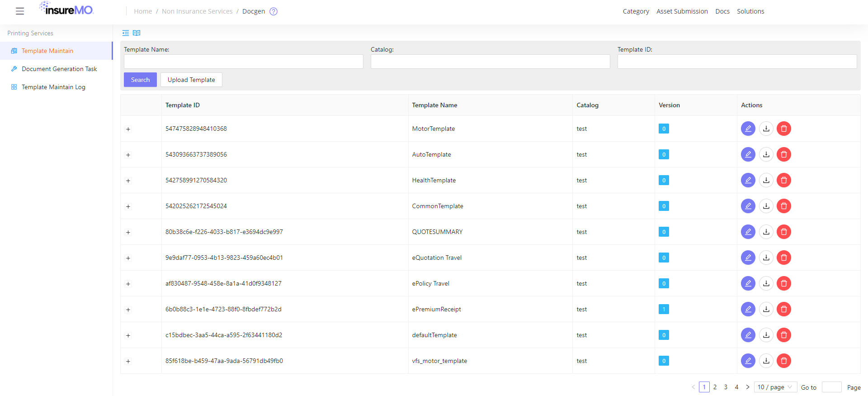Go to page 3 of results

(x=726, y=387)
